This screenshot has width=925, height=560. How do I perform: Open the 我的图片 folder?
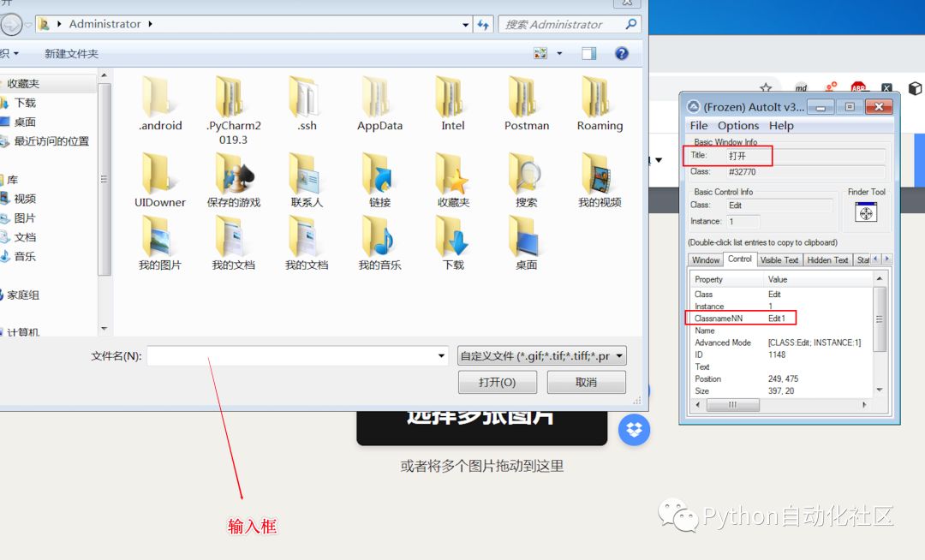coord(160,243)
